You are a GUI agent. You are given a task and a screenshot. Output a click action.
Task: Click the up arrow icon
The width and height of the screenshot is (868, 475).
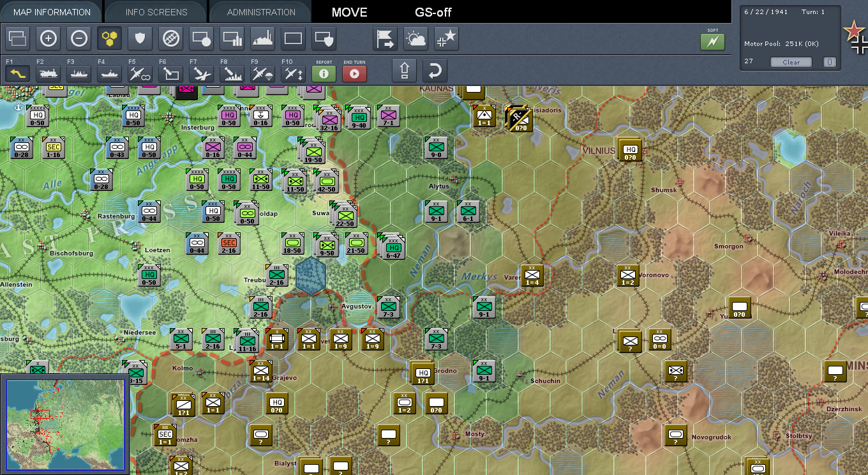[404, 70]
